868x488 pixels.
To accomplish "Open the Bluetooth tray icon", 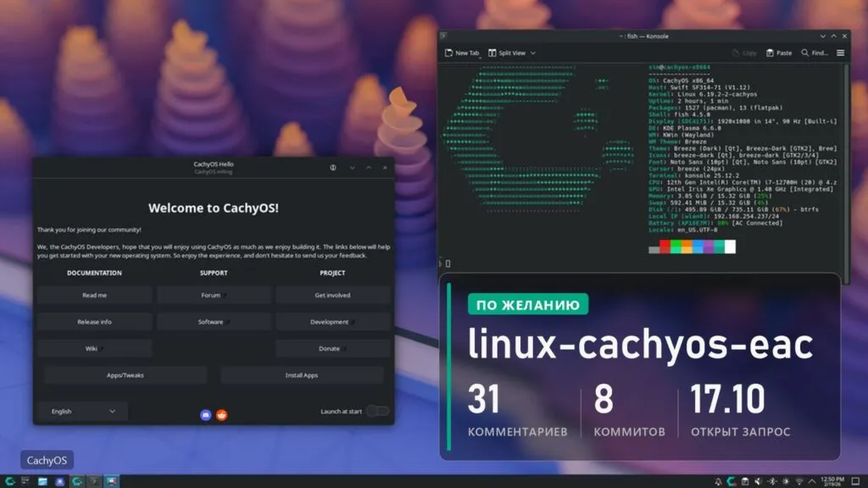I will click(x=772, y=481).
